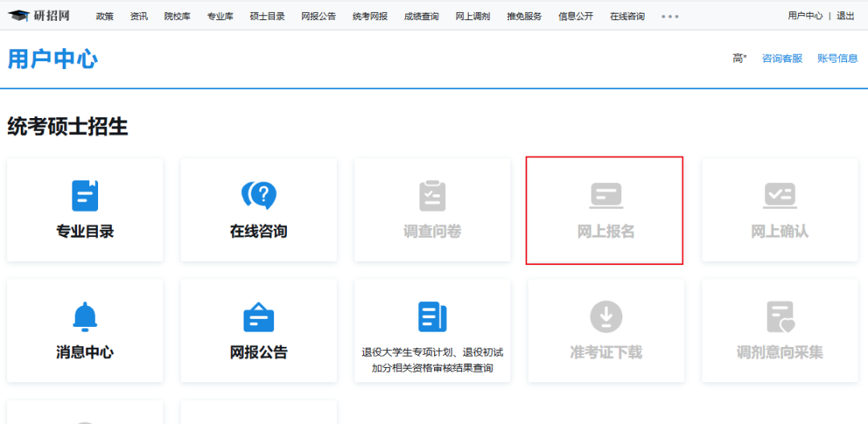The image size is (868, 424).
Task: Click the 用户中心 page title
Action: click(52, 59)
